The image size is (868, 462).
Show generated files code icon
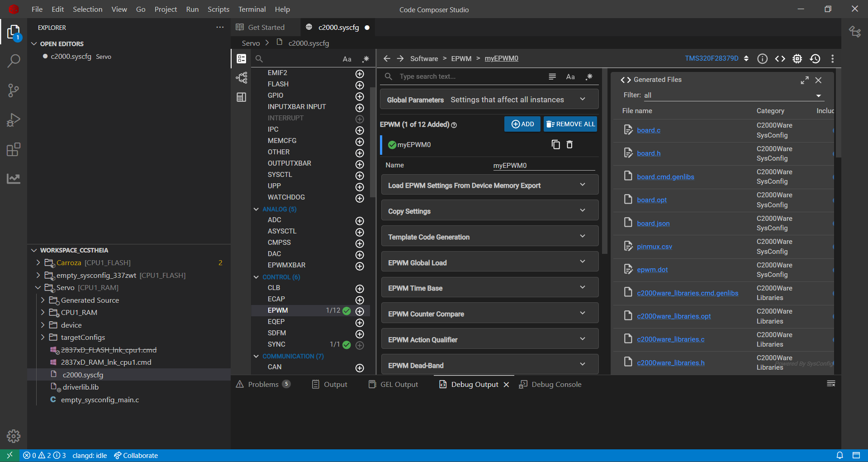(780, 58)
